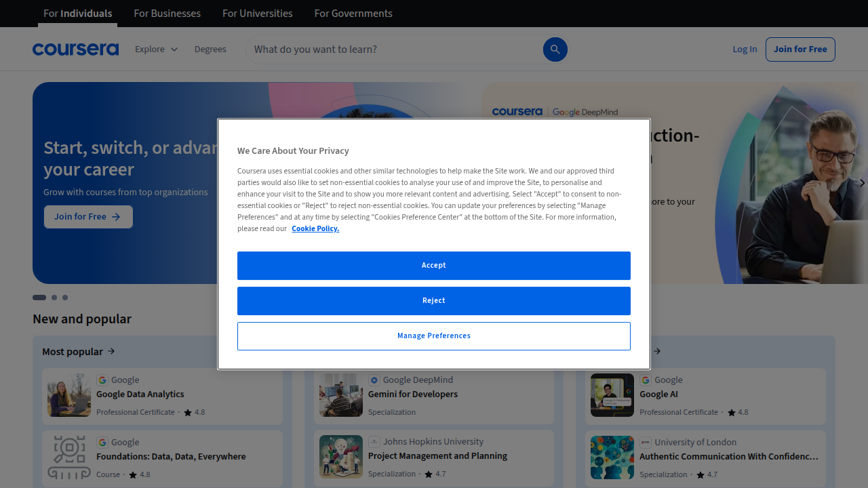Expand the Explore dropdown menu
868x488 pixels.
click(157, 49)
